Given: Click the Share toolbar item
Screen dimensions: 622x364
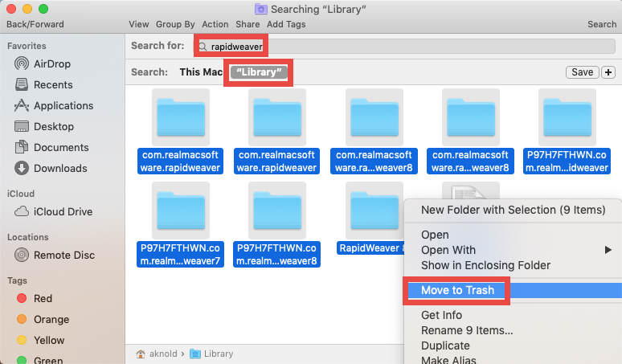Looking at the screenshot, I should [248, 25].
